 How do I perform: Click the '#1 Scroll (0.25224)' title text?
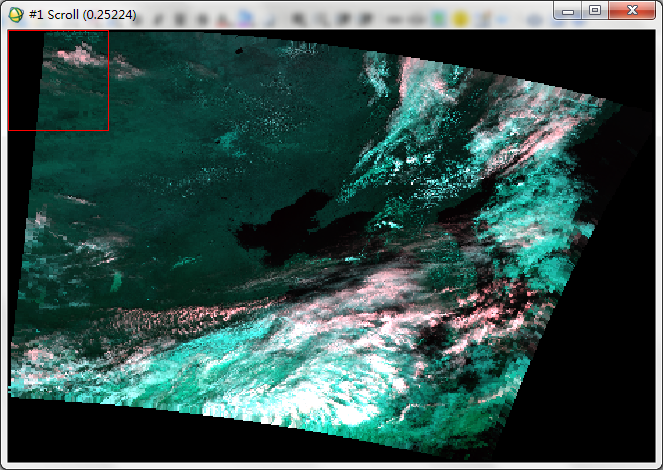[x=83, y=15]
